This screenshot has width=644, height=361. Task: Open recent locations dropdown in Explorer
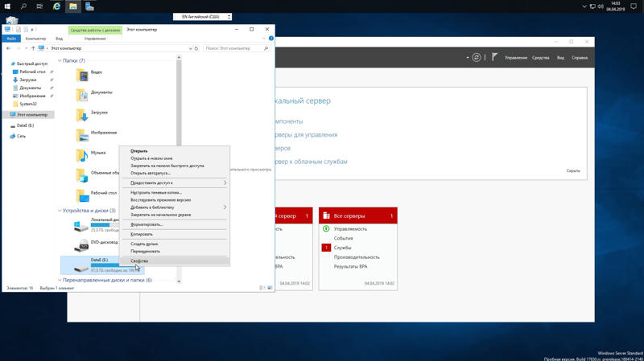coord(27,48)
